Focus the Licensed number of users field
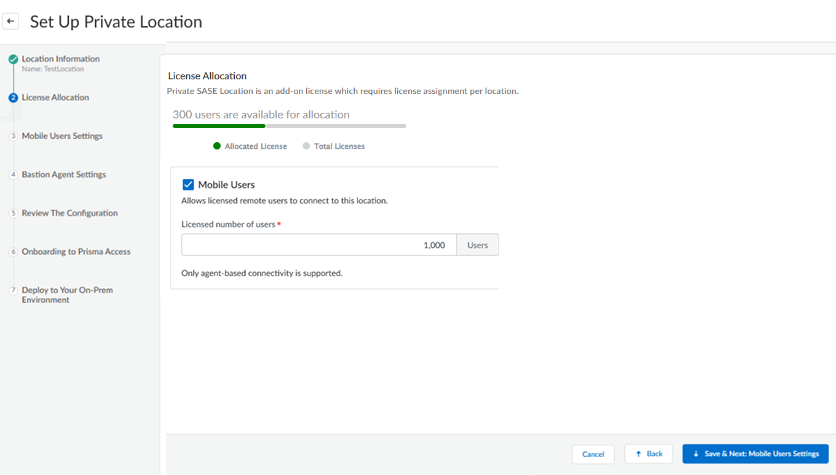 [x=318, y=245]
